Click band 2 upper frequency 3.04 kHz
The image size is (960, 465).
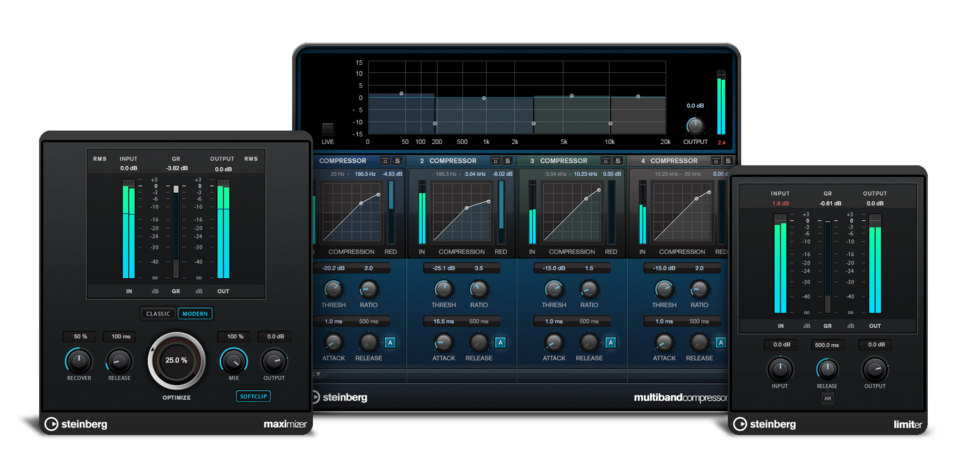474,174
